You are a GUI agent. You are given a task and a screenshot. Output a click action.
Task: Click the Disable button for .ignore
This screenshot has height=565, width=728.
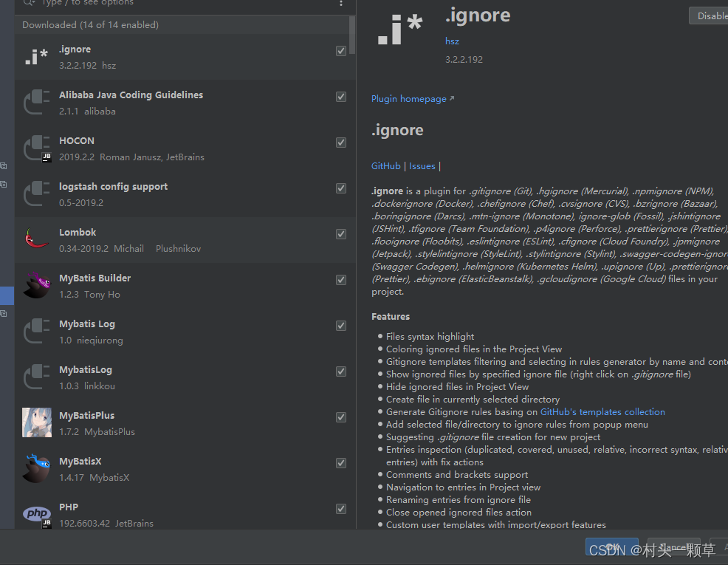pos(709,16)
